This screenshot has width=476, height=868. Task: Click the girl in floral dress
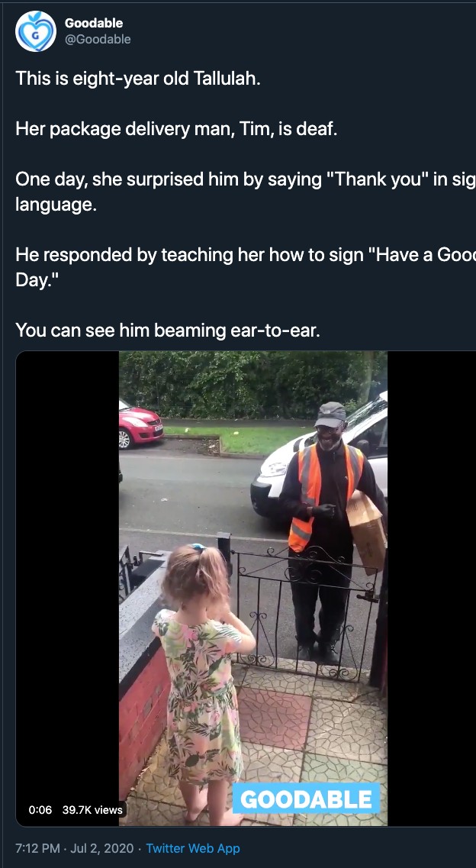click(x=202, y=681)
